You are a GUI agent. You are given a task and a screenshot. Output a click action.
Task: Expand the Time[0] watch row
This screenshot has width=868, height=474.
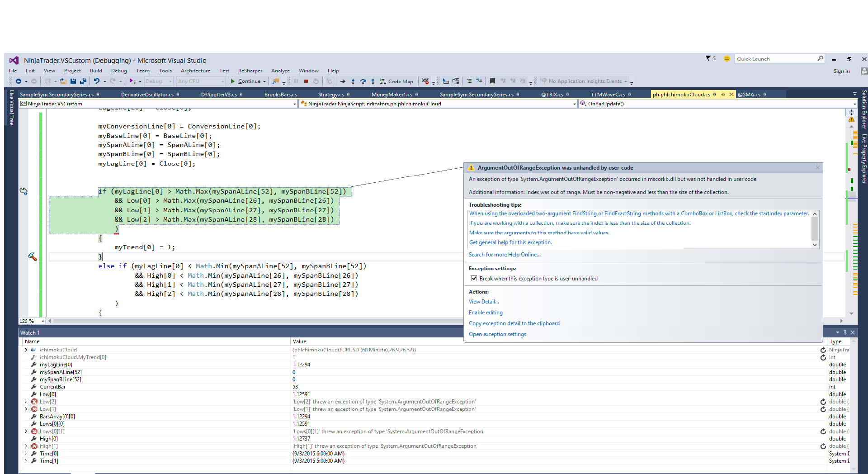click(26, 454)
